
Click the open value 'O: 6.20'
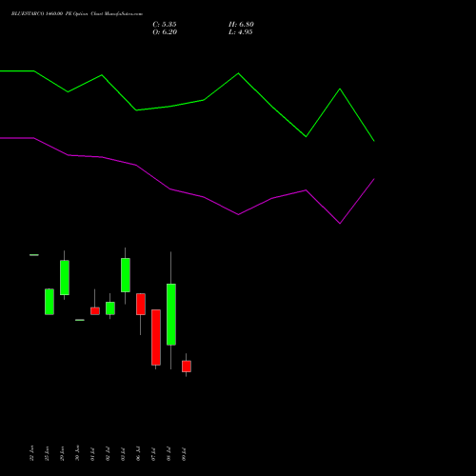(165, 32)
